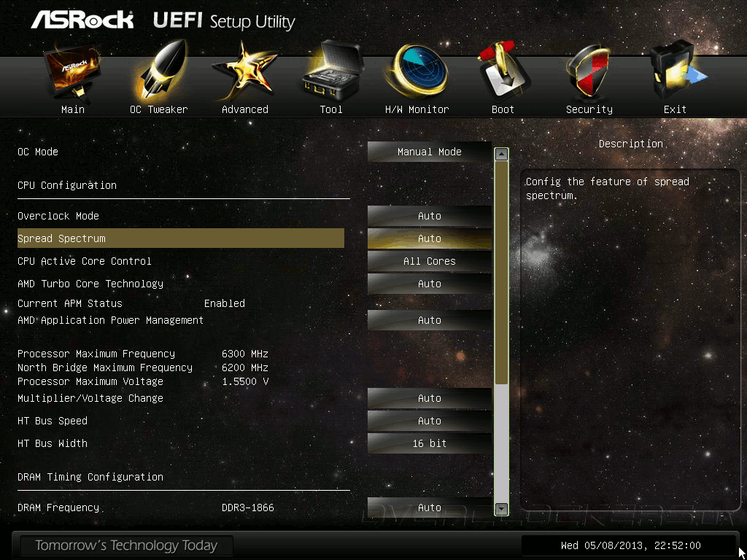Open the Spread Spectrum Auto value
This screenshot has width=747, height=560.
click(x=429, y=238)
